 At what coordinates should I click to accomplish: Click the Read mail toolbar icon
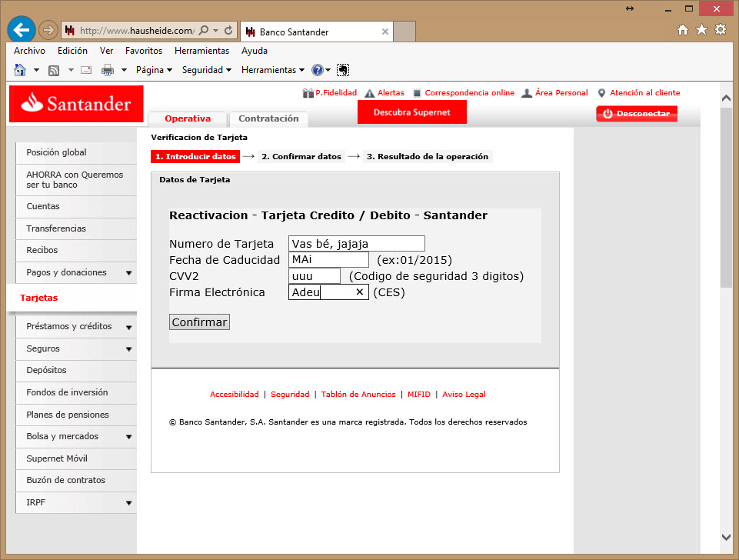pos(86,70)
